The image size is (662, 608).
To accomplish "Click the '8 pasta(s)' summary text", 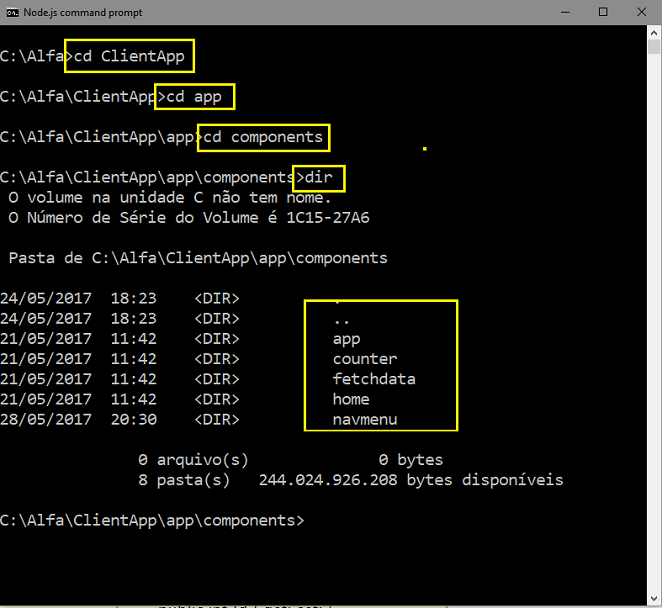I will pos(184,480).
